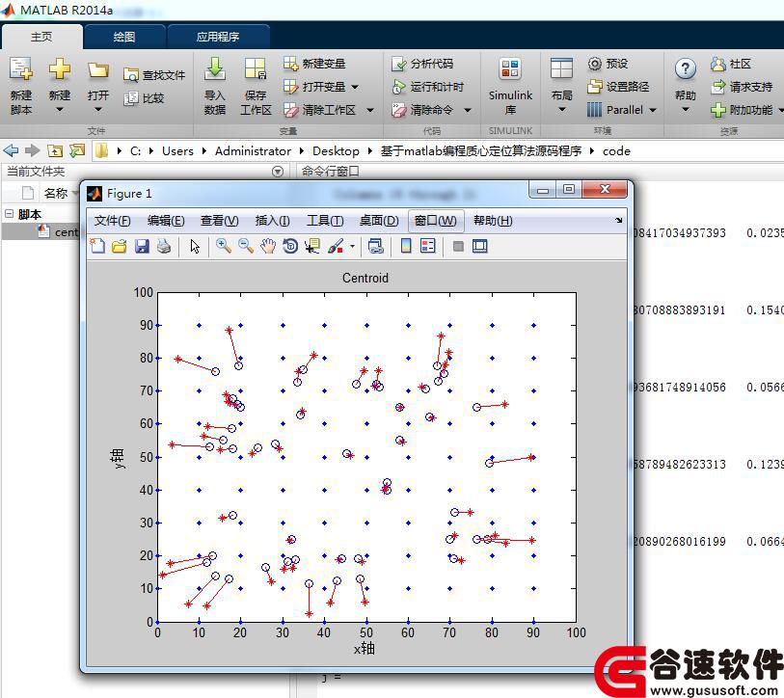
Task: Click 设置路径 set path
Action: coord(618,87)
